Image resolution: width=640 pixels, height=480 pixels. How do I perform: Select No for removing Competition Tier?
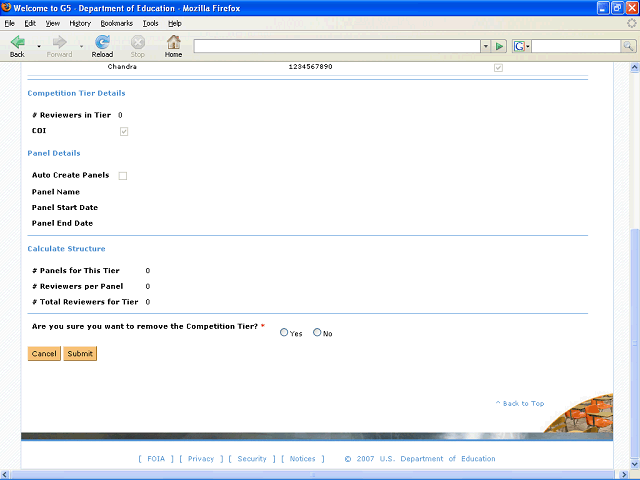[317, 332]
